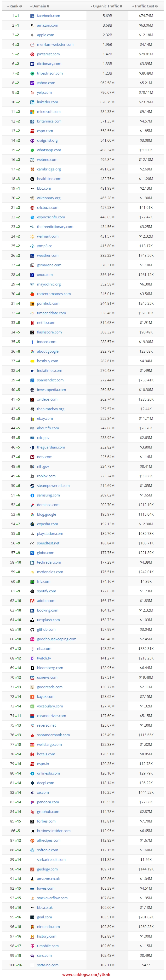
Task: Open the healthline.com link
Action: [49, 179]
